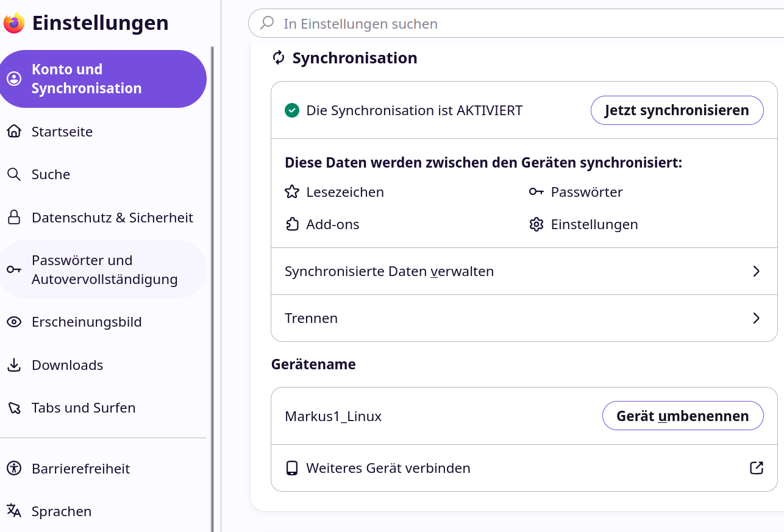Switch to the Erscheinungsbild category
Screen dimensions: 784x532
tap(104, 322)
